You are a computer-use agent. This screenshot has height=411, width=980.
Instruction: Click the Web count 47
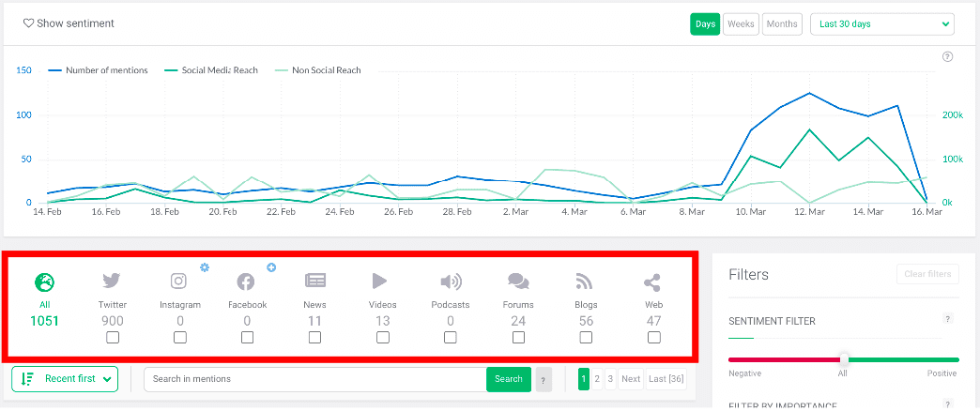point(653,321)
